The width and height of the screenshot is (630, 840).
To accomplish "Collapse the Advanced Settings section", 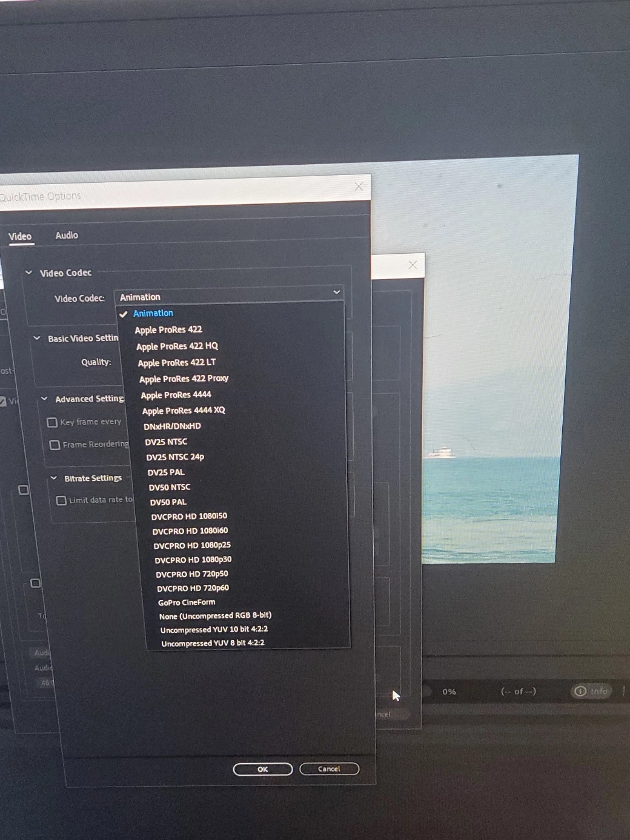I will 44,399.
